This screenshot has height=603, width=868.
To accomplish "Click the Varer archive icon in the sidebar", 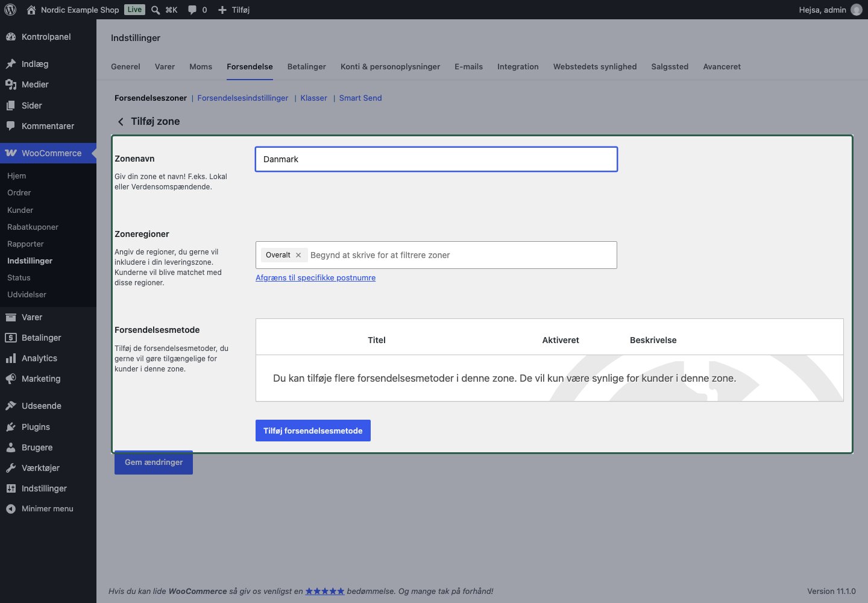I will [x=11, y=317].
